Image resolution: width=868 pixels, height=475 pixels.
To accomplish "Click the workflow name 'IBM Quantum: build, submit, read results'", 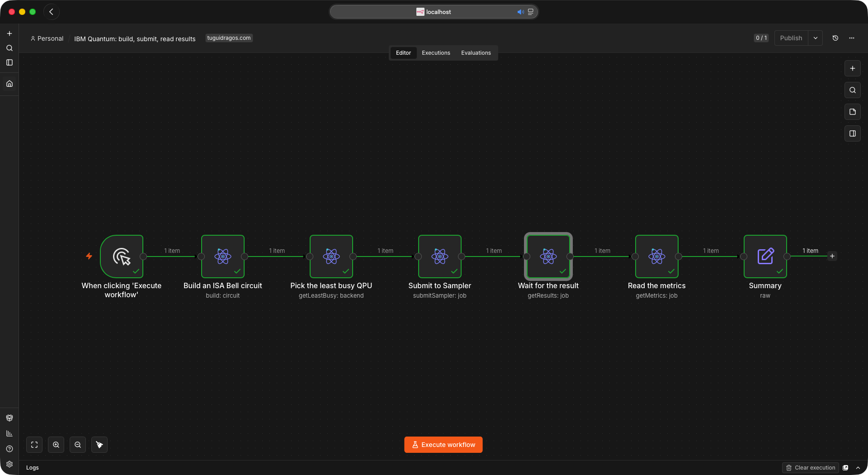I will tap(135, 39).
